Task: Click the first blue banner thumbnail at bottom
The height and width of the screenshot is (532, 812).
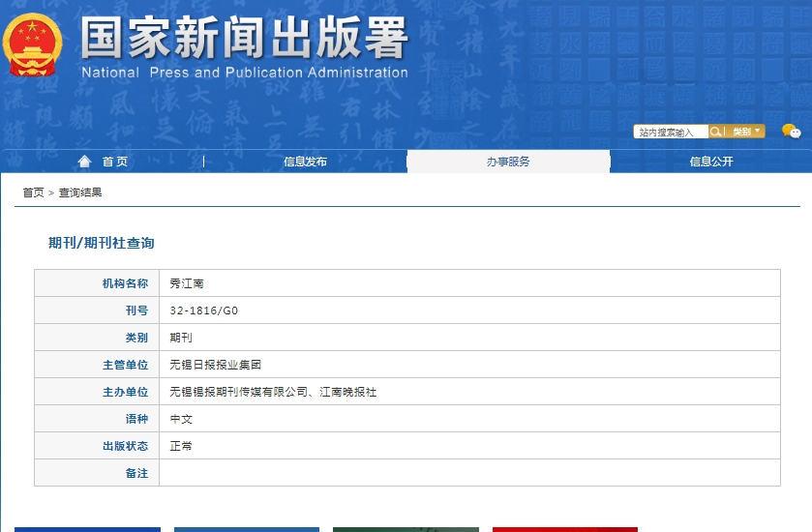Action: point(87,528)
